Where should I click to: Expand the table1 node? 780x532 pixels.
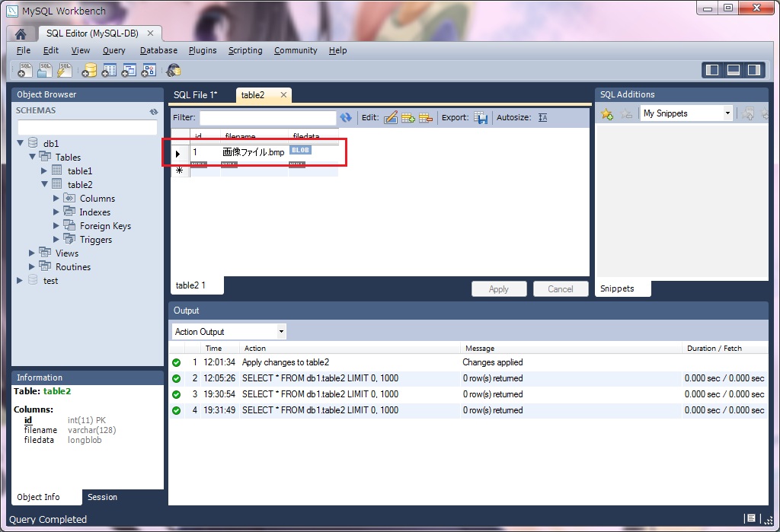(x=44, y=170)
